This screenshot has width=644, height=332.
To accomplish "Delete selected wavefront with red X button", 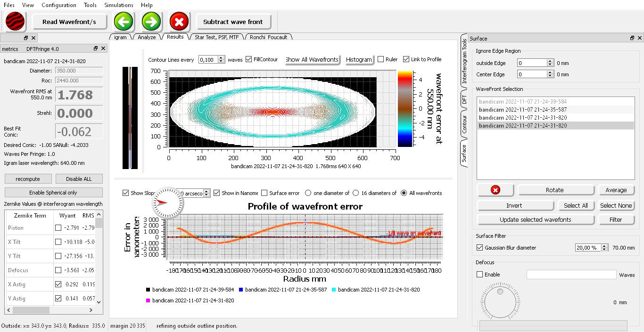I will (495, 190).
